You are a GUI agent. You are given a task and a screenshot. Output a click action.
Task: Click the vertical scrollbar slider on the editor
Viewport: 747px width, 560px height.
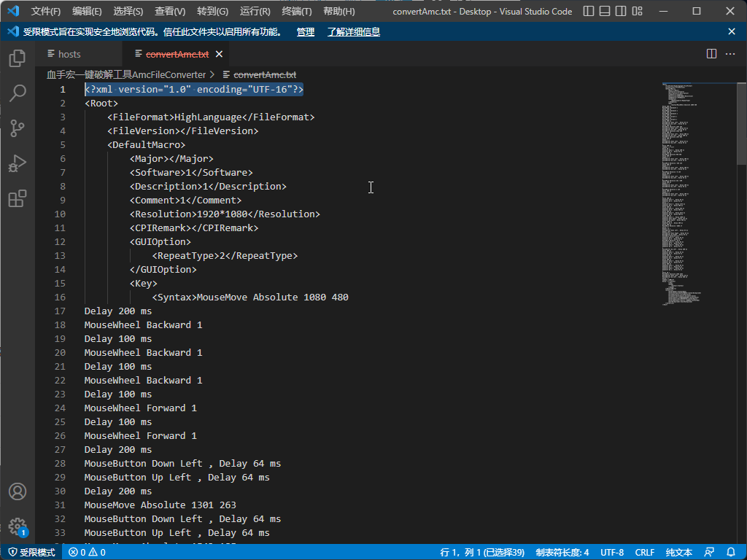coord(741,124)
